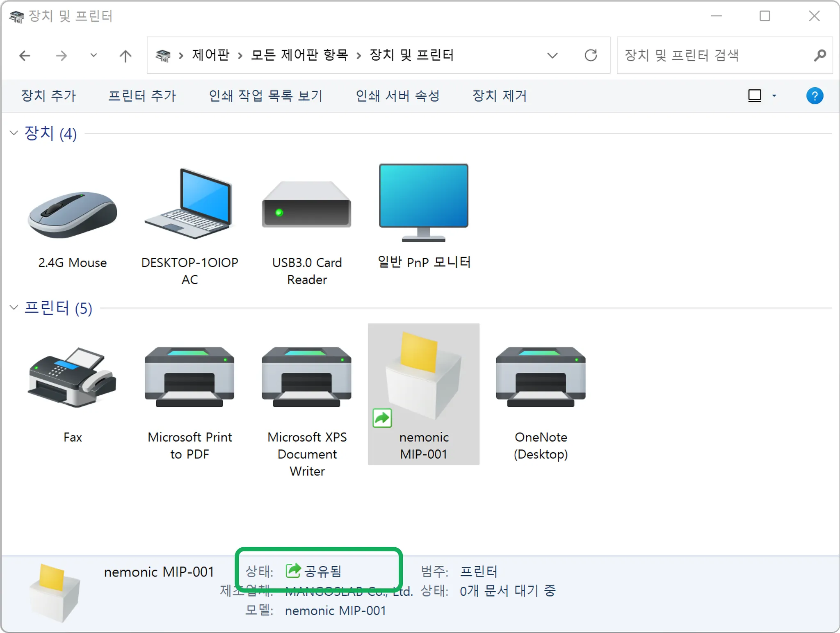The width and height of the screenshot is (840, 633).
Task: Select Microsoft XPS Document Writer printer
Action: (x=307, y=377)
